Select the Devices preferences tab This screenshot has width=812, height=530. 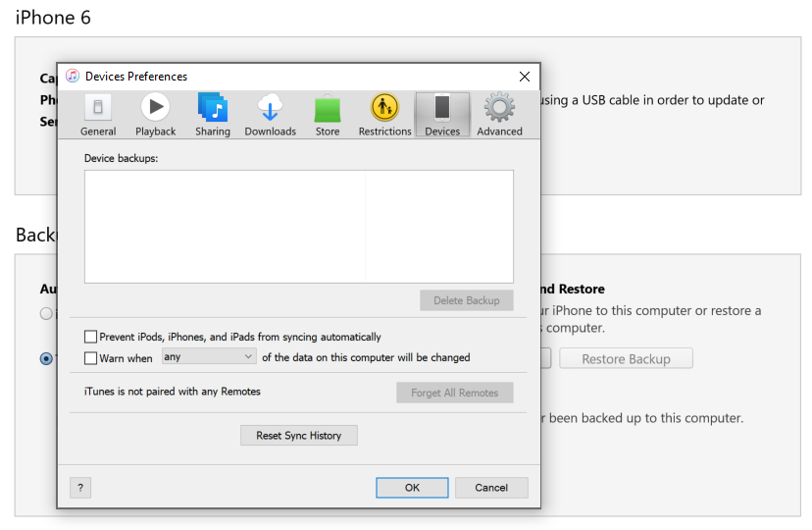(x=442, y=115)
